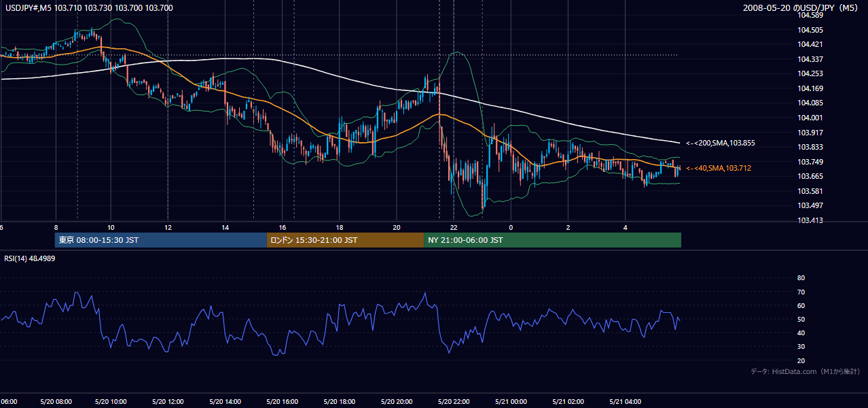
Task: Click the hour 14 tick on chart axis
Action: tap(225, 227)
